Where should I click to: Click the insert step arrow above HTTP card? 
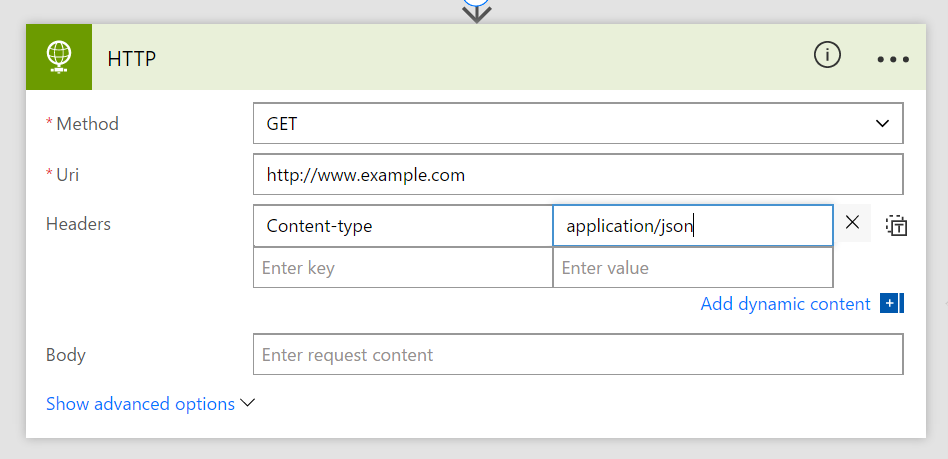pos(477,12)
